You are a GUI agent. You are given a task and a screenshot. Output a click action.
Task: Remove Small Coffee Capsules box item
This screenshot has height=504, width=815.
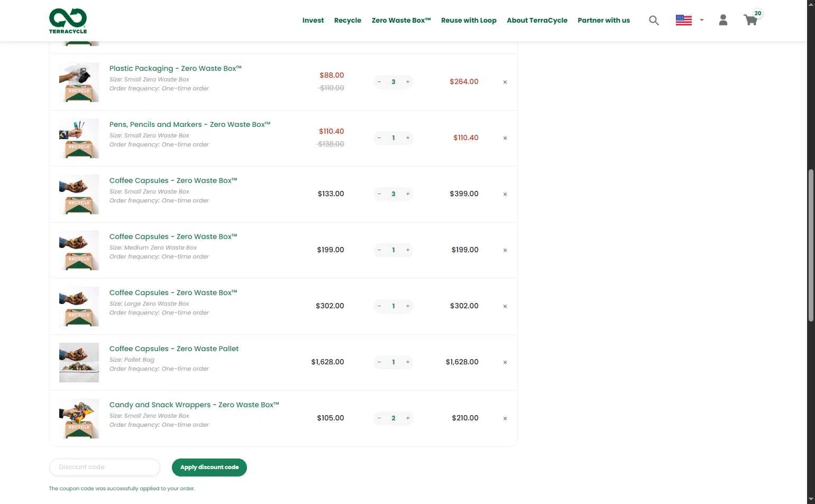point(505,194)
